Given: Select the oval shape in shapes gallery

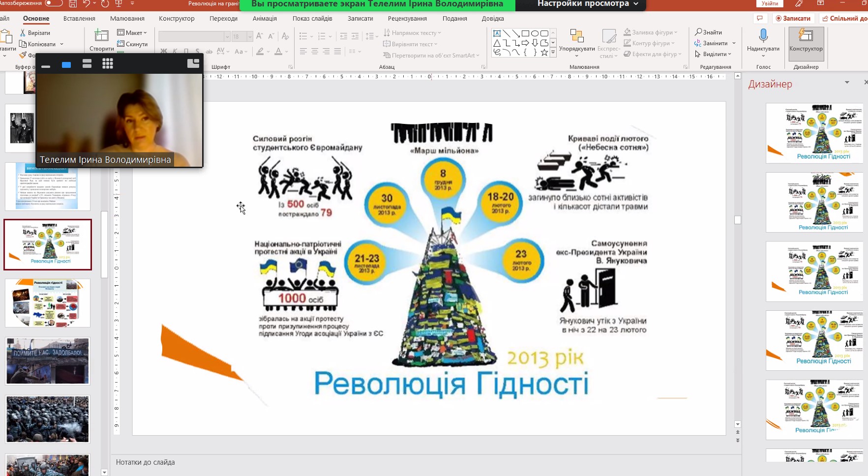Looking at the screenshot, I should pyautogui.click(x=535, y=33).
